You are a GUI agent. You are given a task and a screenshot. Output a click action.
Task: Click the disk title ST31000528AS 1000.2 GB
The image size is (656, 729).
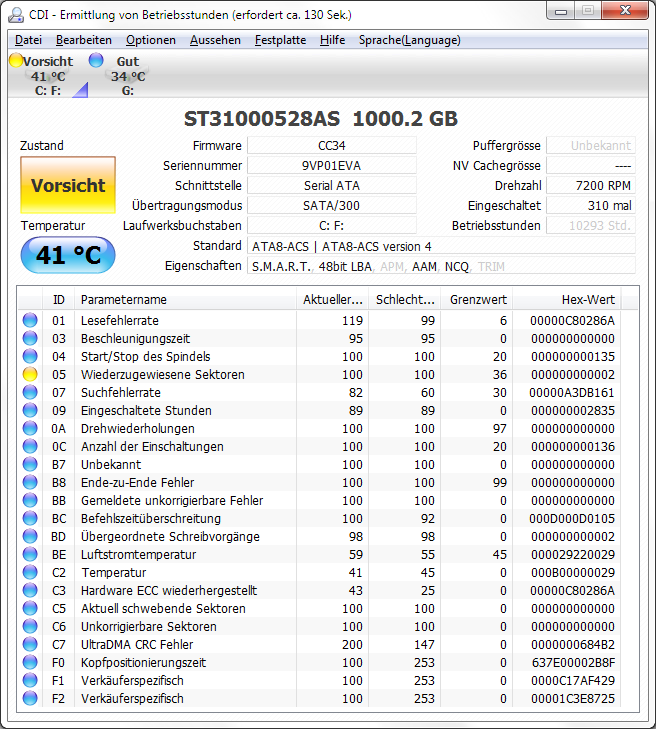click(321, 119)
